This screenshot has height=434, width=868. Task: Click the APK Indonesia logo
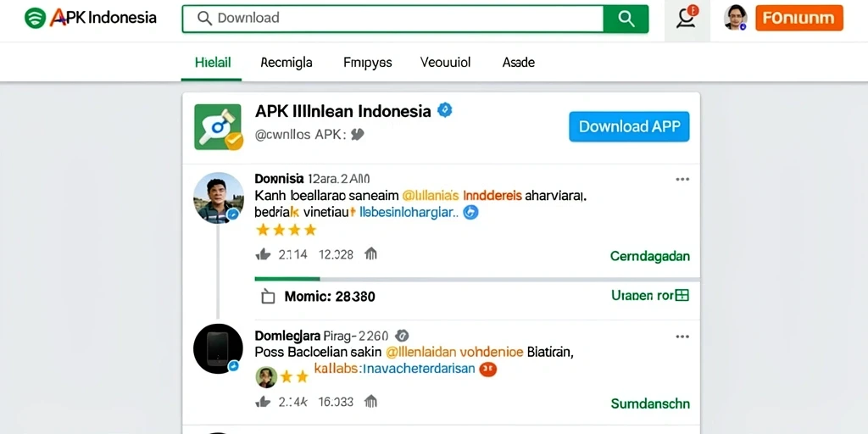tap(91, 18)
